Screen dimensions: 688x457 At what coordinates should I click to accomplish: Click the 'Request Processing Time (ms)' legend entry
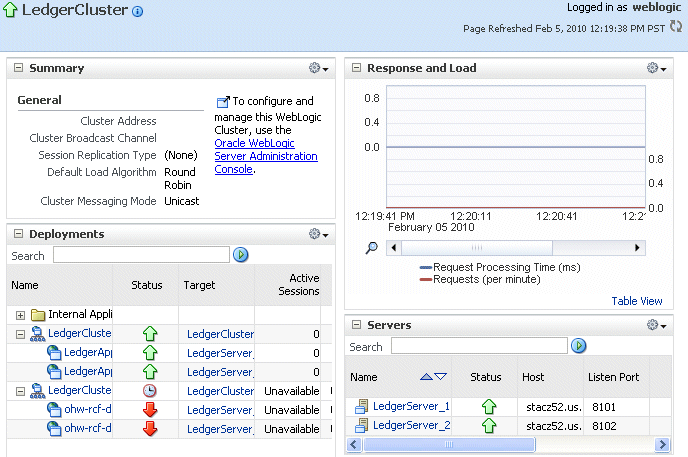(500, 267)
